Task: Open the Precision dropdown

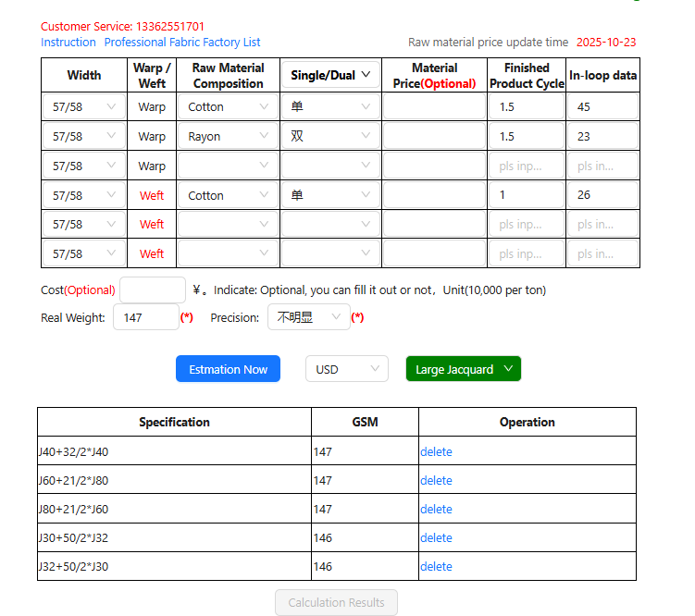Action: click(308, 317)
